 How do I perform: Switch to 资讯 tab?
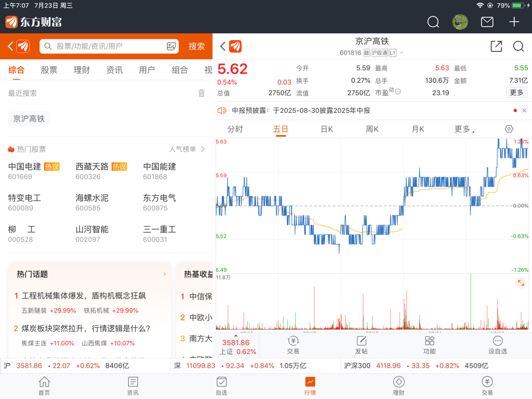(114, 70)
